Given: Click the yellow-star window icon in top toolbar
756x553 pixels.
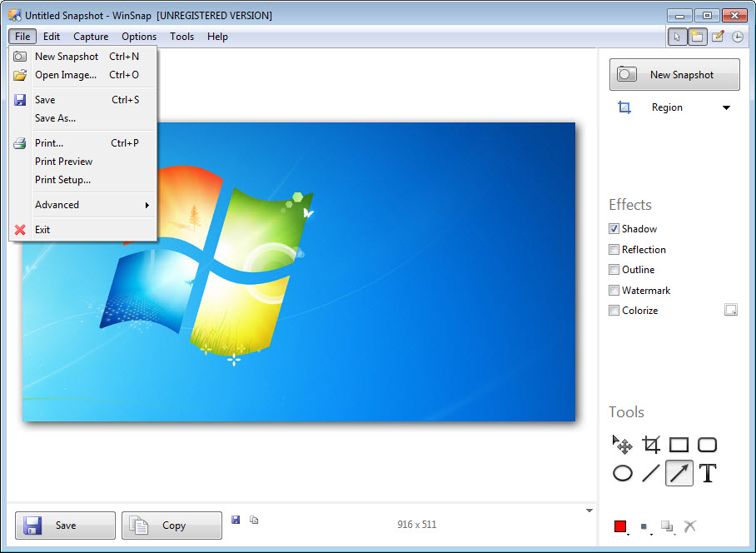Looking at the screenshot, I should 697,37.
